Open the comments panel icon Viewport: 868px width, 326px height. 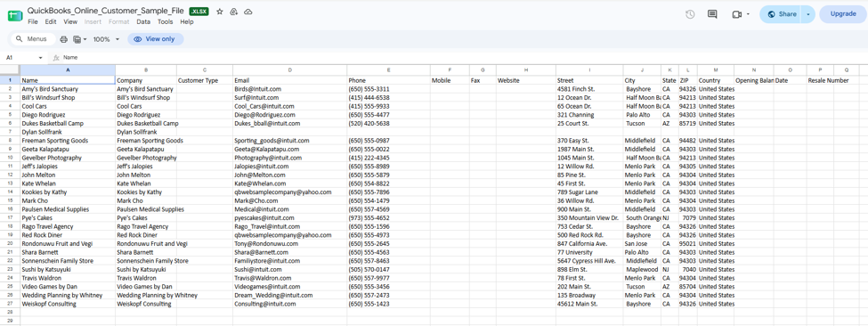(x=712, y=14)
